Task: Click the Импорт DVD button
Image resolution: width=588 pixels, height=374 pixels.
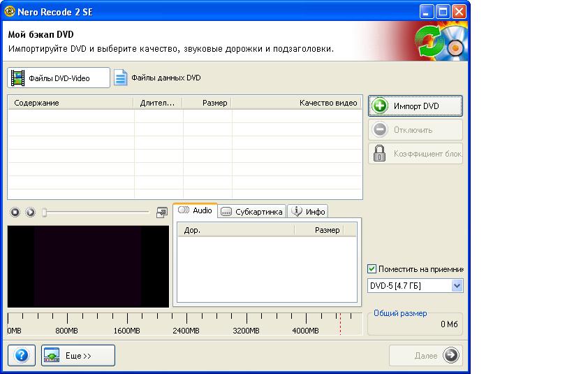Action: click(x=415, y=106)
